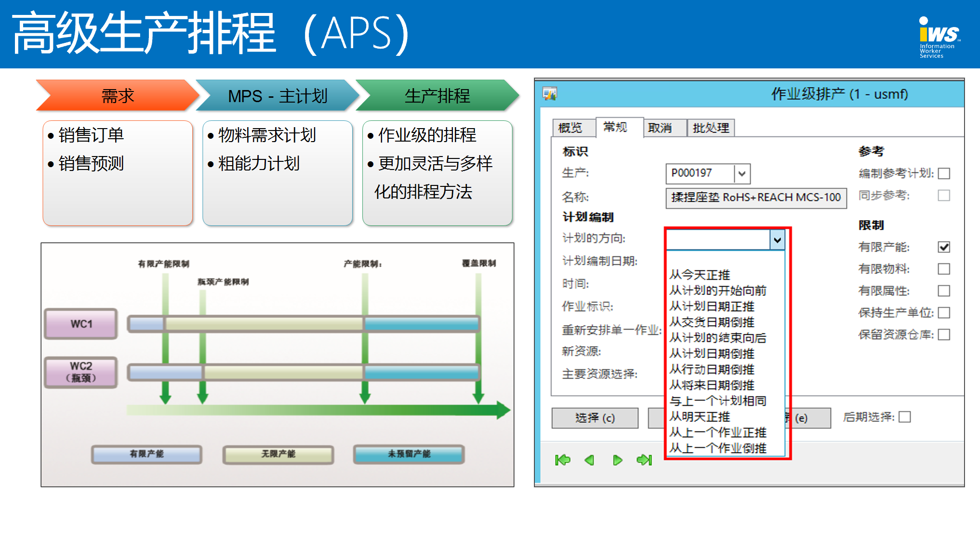Image resolution: width=980 pixels, height=537 pixels.
Task: Click the 产能限制: diagram label
Action: coord(363,264)
